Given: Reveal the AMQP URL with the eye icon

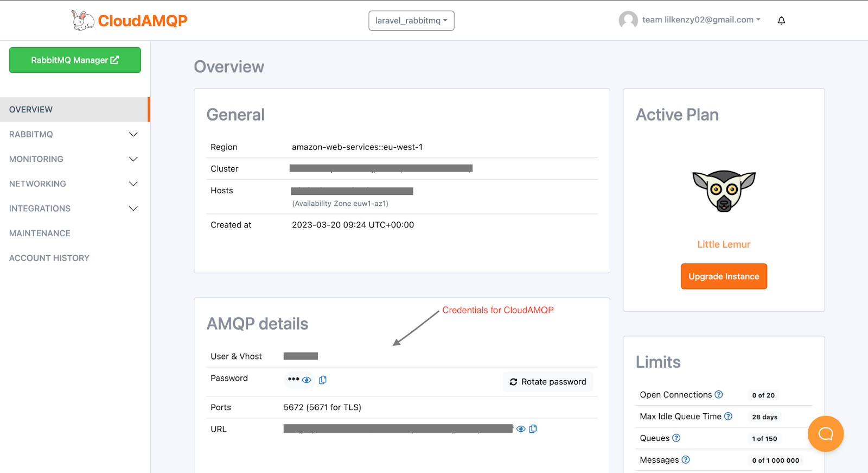Looking at the screenshot, I should pyautogui.click(x=521, y=428).
